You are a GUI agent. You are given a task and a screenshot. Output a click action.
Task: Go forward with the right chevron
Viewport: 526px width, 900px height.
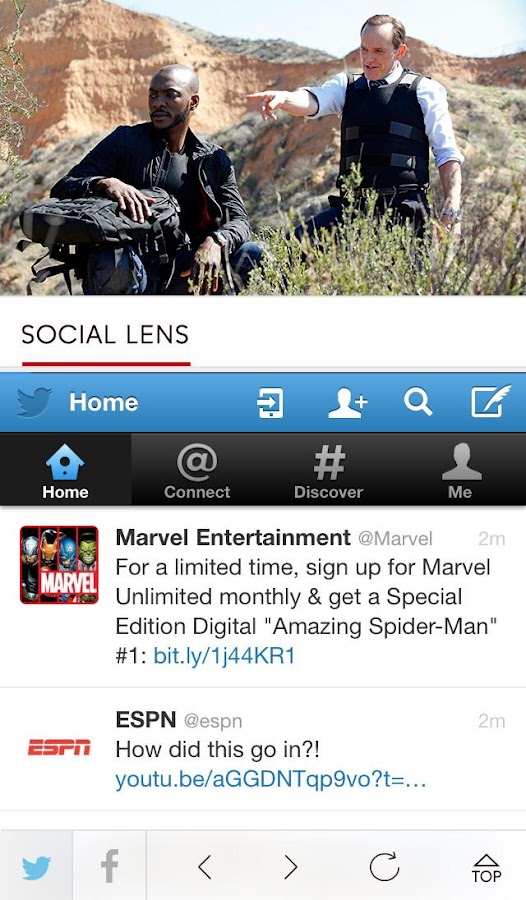click(x=291, y=867)
